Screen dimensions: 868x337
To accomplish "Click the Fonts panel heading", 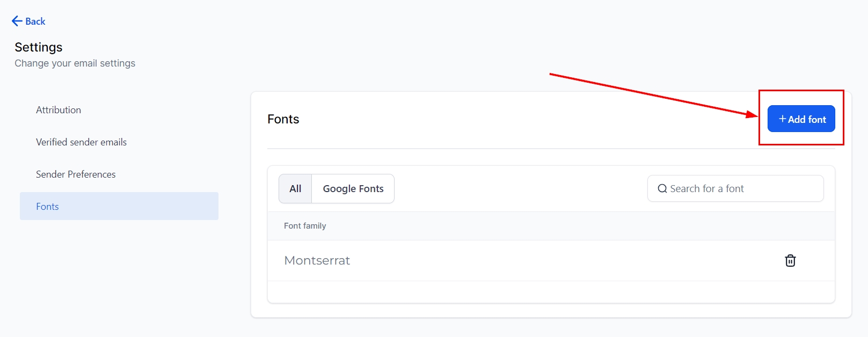I will (283, 119).
